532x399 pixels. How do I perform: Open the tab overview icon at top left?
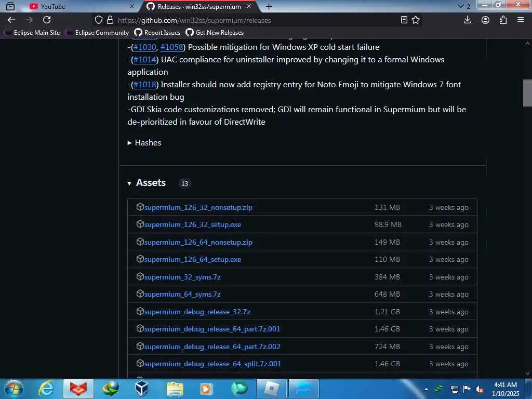tap(10, 6)
